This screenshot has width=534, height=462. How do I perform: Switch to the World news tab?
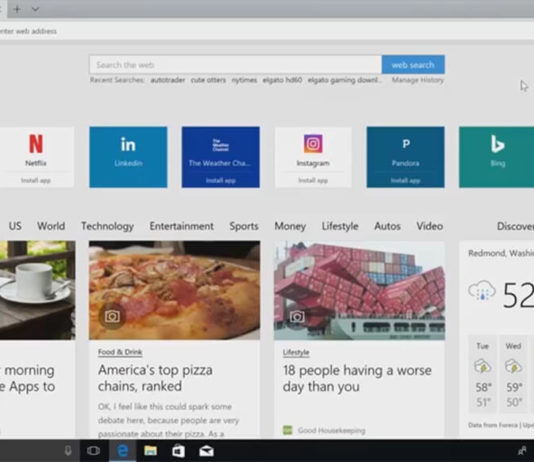pos(51,226)
